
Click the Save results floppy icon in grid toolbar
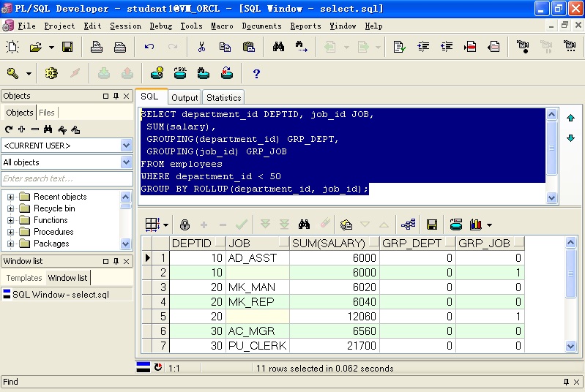click(432, 225)
